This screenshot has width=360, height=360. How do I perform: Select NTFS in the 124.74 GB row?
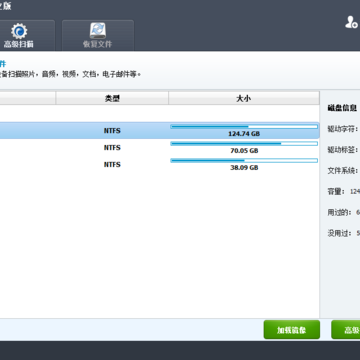point(112,131)
